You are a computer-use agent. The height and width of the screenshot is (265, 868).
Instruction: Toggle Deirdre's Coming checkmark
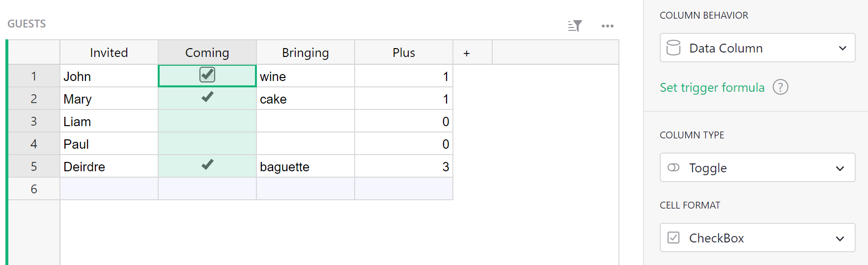[x=207, y=164]
